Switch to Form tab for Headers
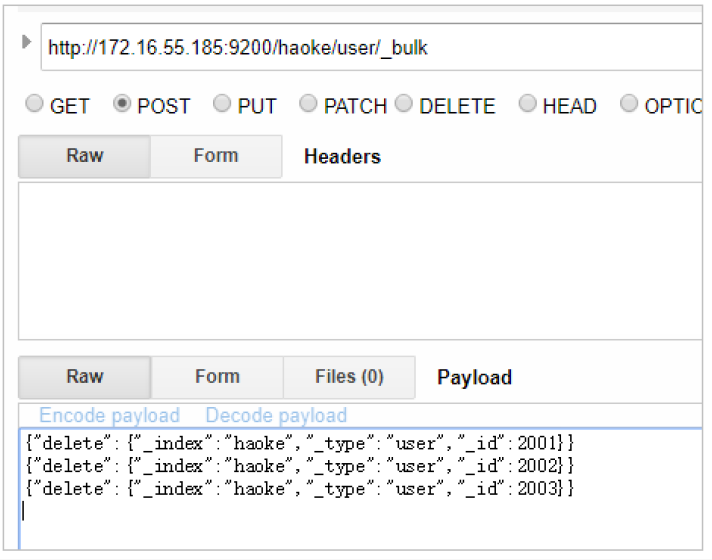 click(x=216, y=157)
